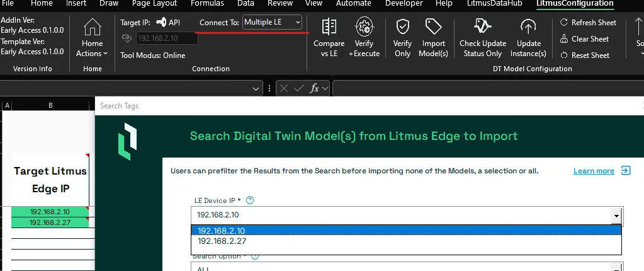Screen dimensions: 644x271
Task: Click Update Instance(s) upload icon
Action: tap(528, 26)
